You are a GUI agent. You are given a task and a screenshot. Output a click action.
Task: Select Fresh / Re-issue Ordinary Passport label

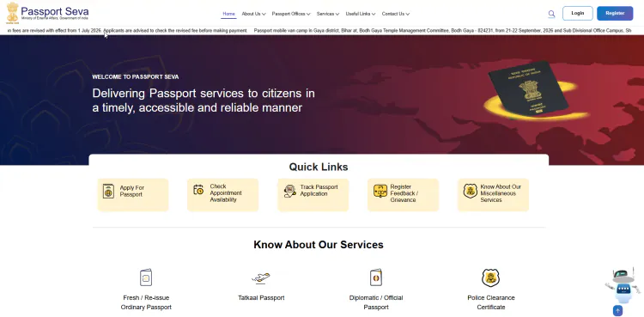(x=146, y=302)
